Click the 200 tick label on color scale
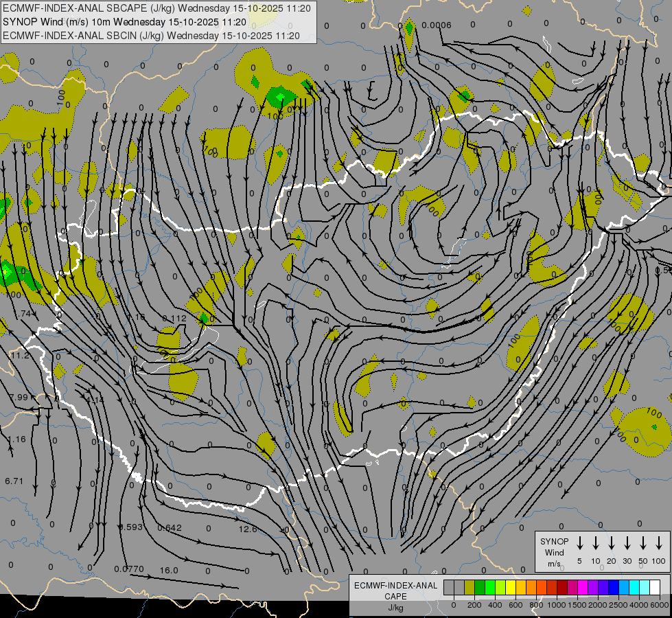Viewport: 672px width, 618px height. 474,605
